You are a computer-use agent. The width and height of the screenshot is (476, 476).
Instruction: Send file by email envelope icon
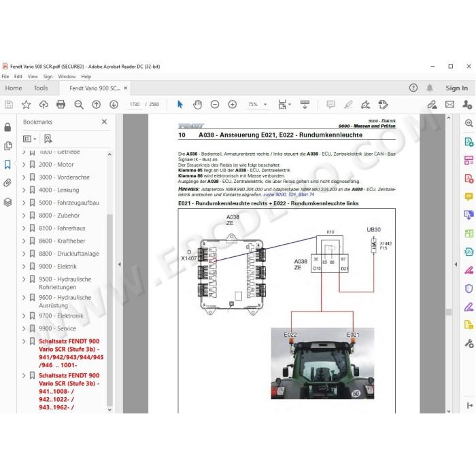click(x=450, y=105)
